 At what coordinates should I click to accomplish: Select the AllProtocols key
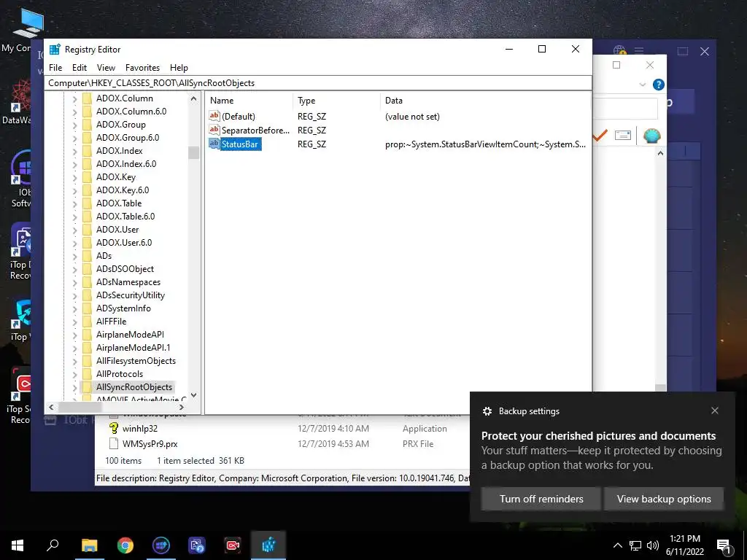pos(120,374)
